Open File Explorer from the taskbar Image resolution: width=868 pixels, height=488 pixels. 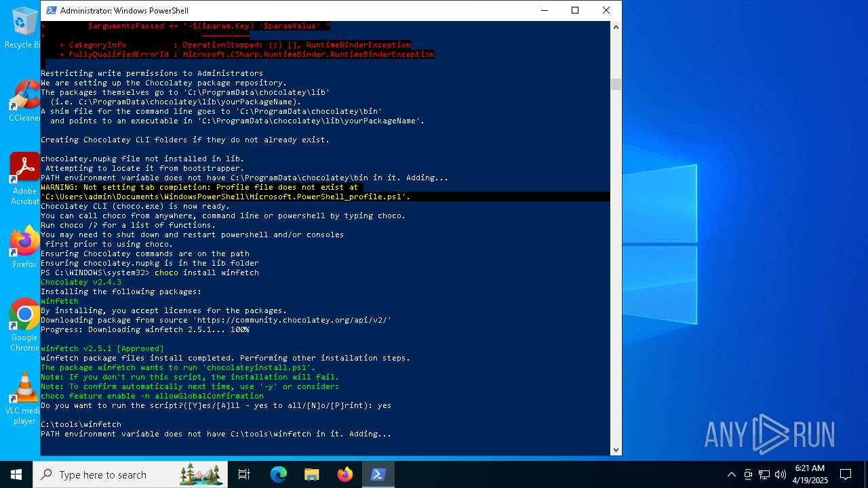click(312, 474)
